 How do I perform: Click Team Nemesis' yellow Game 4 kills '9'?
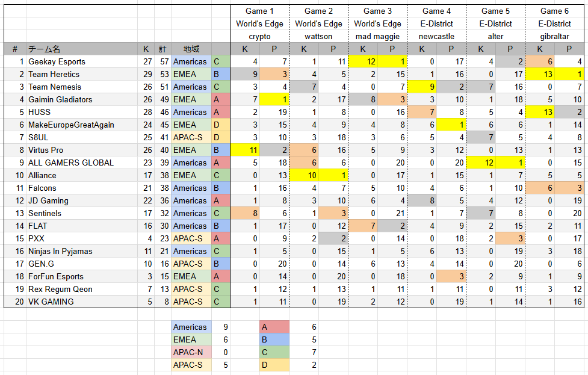click(x=422, y=87)
